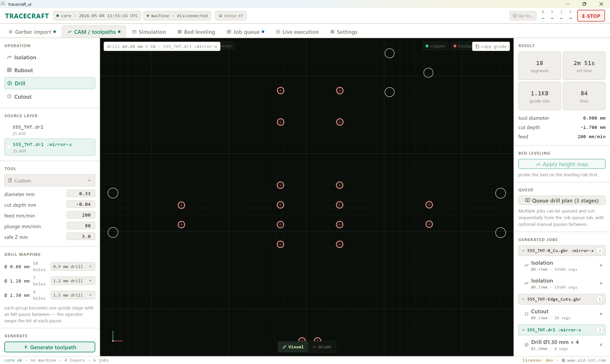Click the Rubout grid icon

pos(9,70)
